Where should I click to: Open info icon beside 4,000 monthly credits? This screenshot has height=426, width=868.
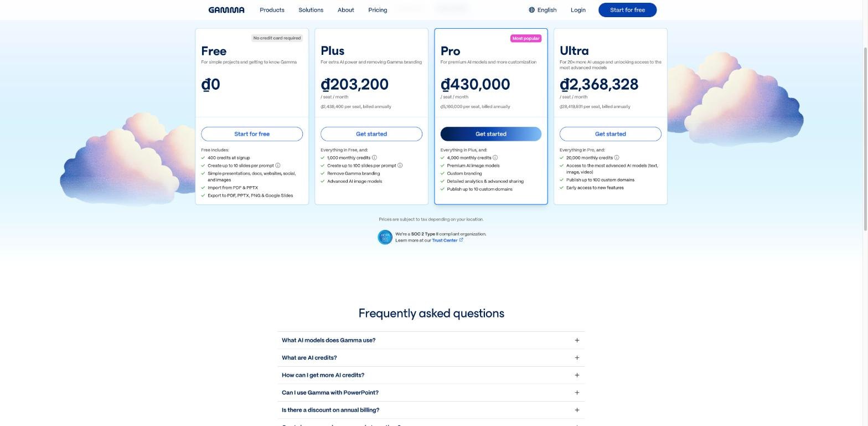[x=495, y=158]
